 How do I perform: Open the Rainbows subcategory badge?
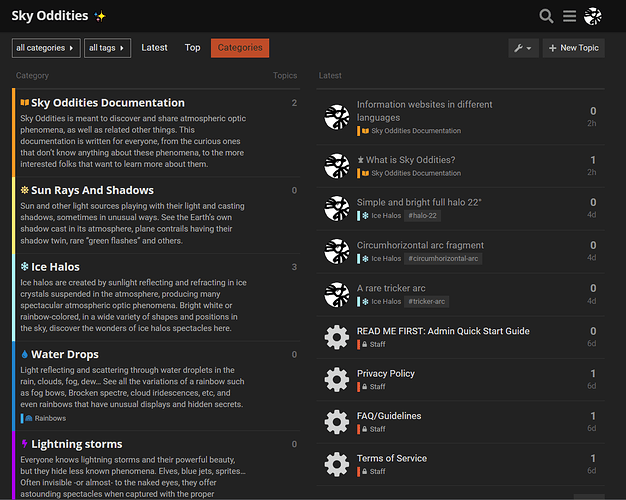click(44, 418)
